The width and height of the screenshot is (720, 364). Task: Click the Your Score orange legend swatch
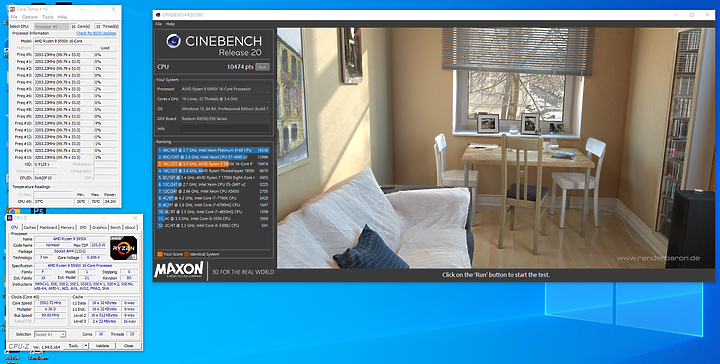pos(160,254)
